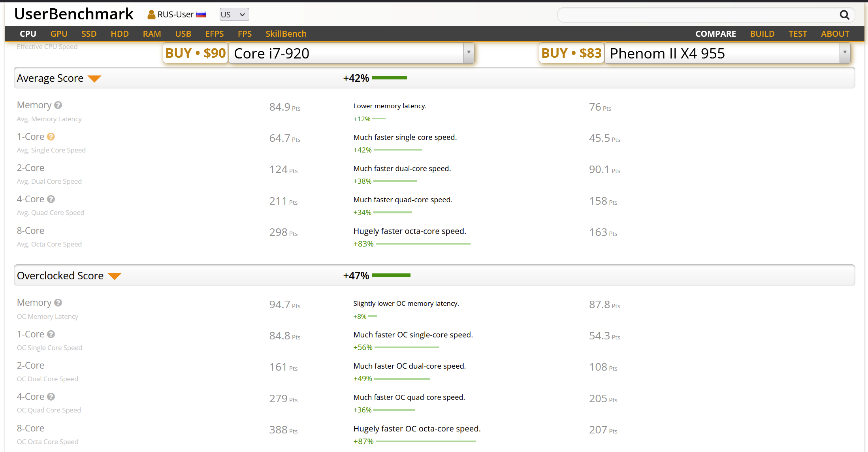Open help icon beside OC 1-Core
868x452 pixels.
51,334
